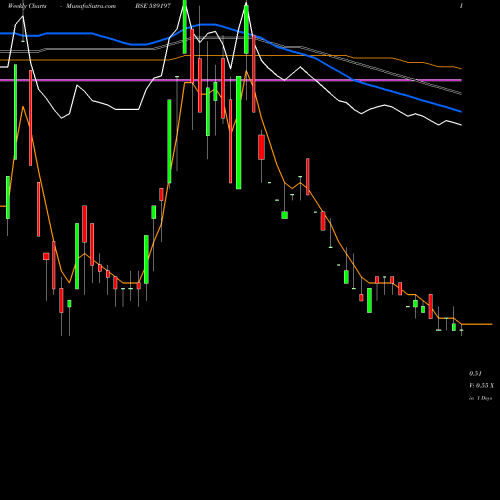Click the '0.51' price value
500x500 pixels.
click(475, 373)
